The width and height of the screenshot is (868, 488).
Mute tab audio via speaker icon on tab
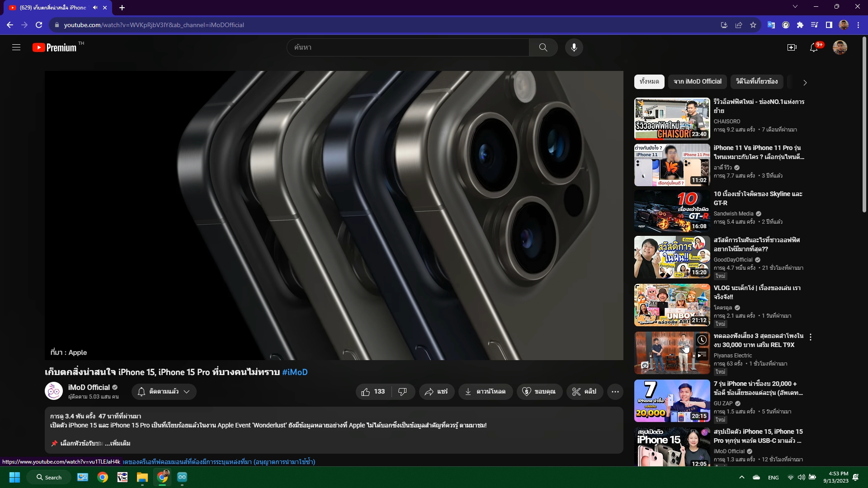[x=95, y=8]
